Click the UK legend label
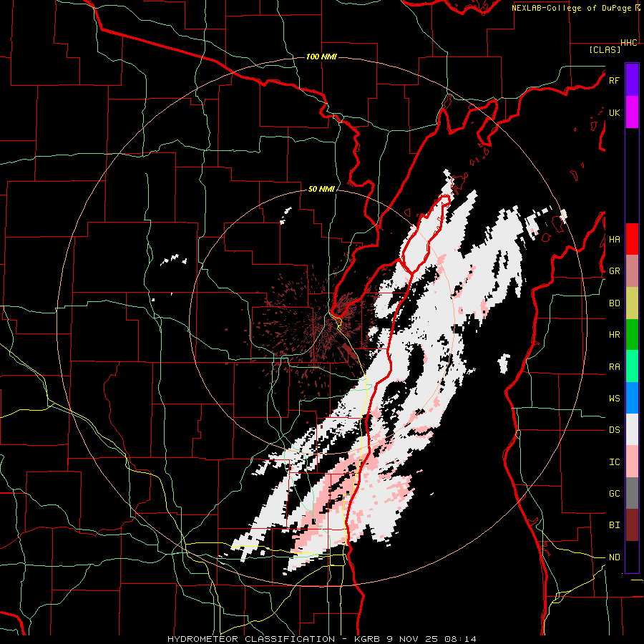This screenshot has height=644, width=644. (614, 112)
